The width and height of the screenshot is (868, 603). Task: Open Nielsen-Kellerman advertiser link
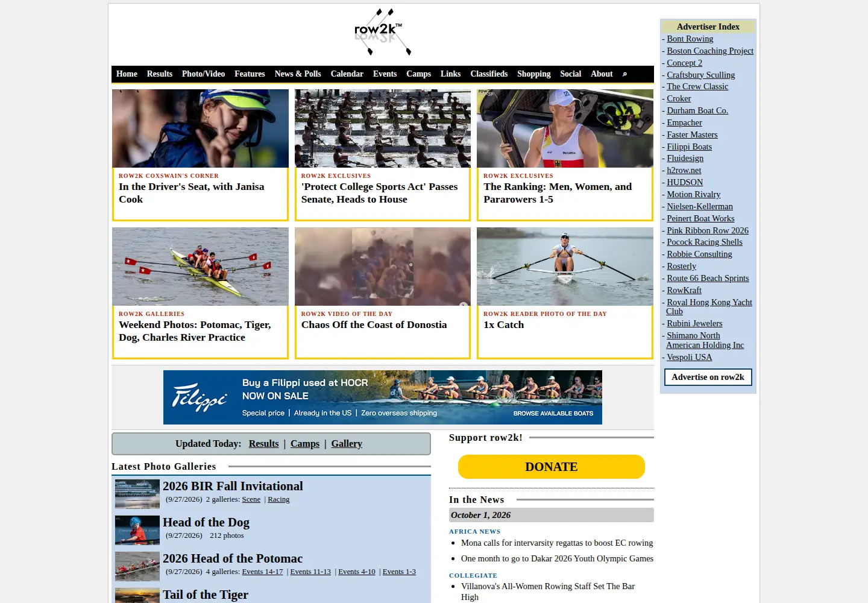coord(700,206)
